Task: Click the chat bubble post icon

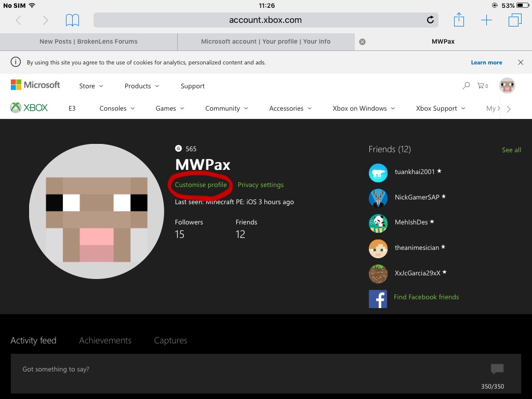Action: 497,369
